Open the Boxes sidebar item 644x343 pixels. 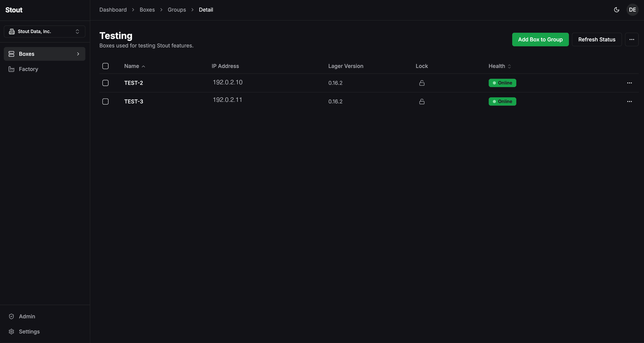tap(44, 54)
